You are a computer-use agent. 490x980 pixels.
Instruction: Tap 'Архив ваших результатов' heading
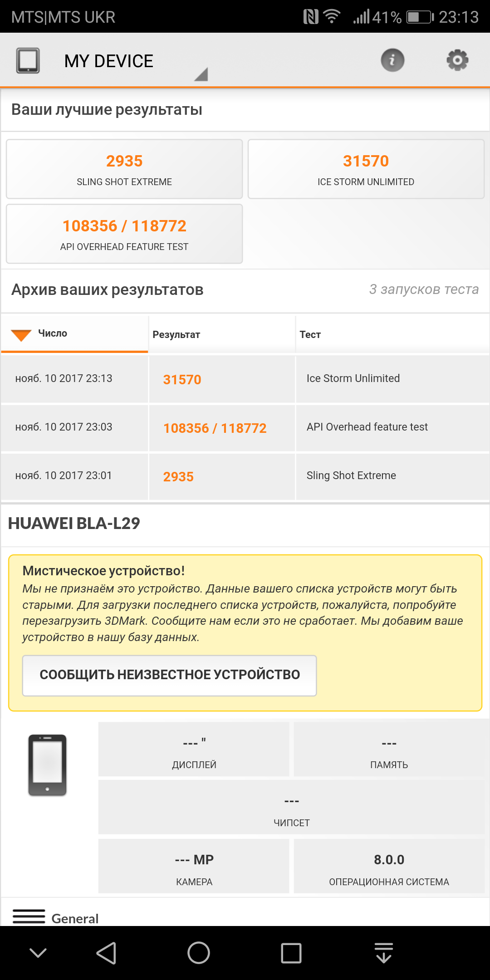(107, 289)
